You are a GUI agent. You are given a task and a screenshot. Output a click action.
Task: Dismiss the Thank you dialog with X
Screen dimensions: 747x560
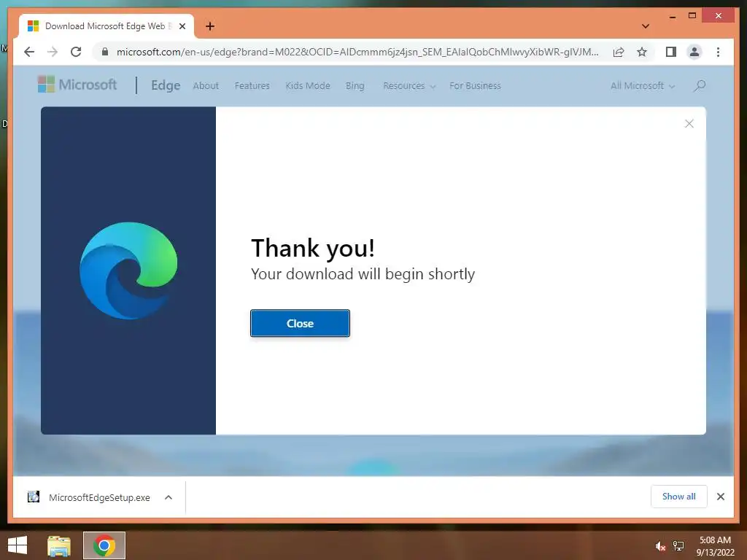(x=689, y=124)
